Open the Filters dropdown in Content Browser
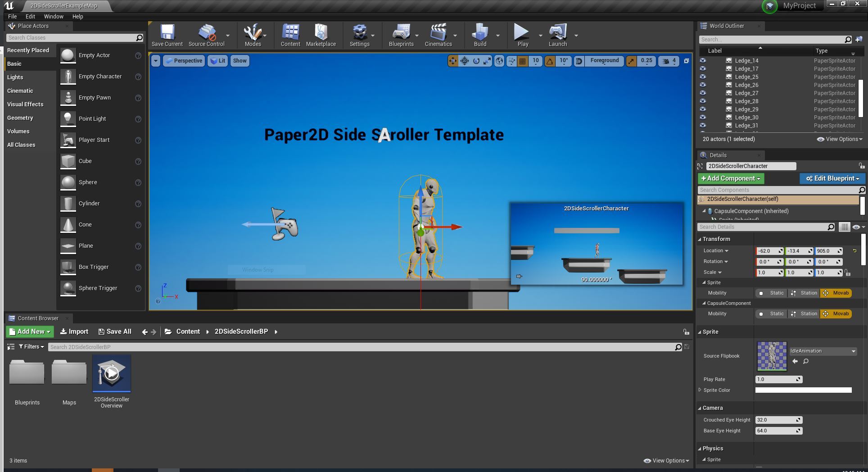This screenshot has width=868, height=472. click(32, 347)
